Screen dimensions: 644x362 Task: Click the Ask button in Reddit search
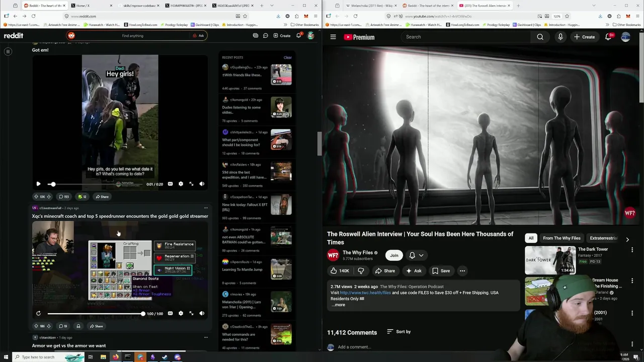(x=199, y=36)
